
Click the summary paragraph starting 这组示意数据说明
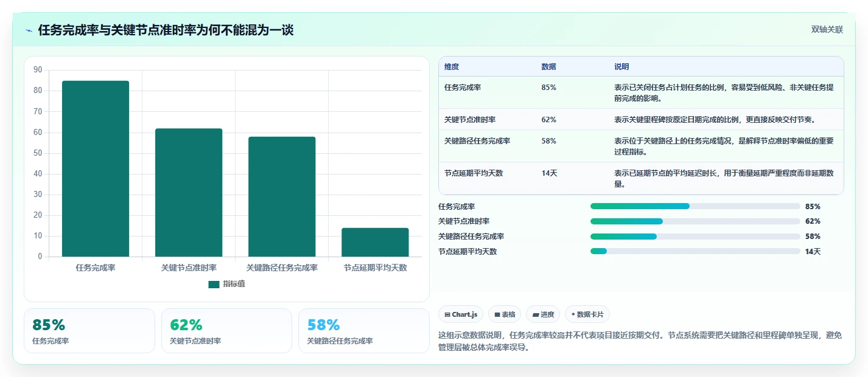pos(640,341)
